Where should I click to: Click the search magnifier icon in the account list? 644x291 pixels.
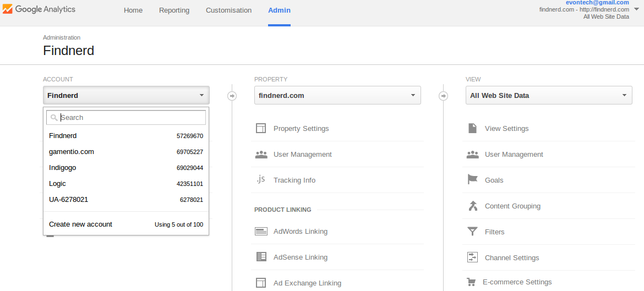pyautogui.click(x=54, y=118)
